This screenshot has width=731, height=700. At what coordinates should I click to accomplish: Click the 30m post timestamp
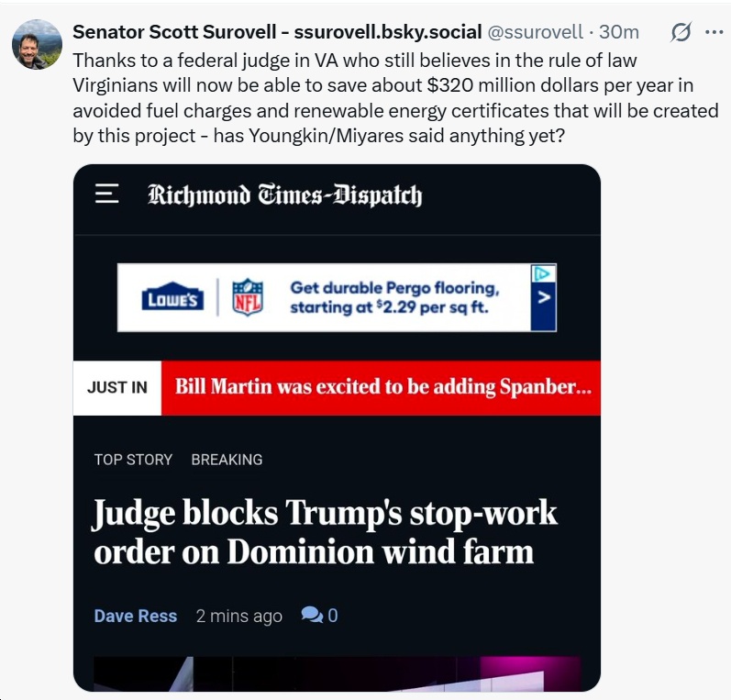click(x=619, y=32)
